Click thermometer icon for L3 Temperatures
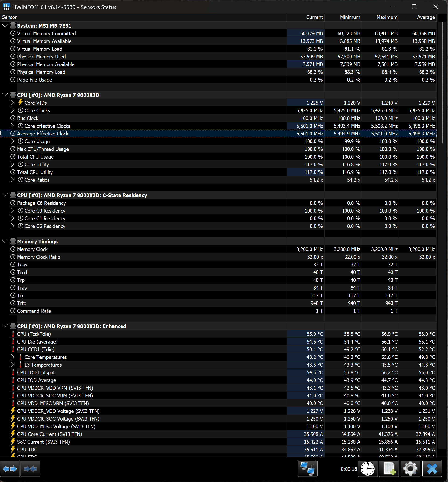 21,365
